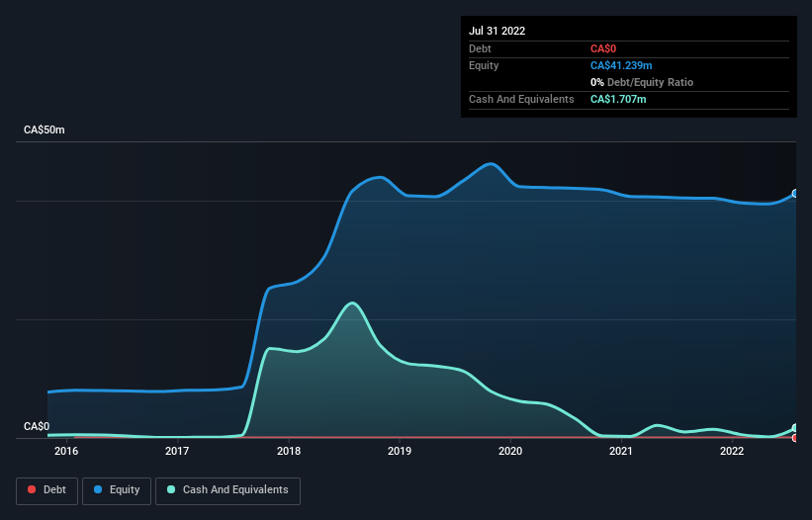Click the red Debt endpoint marker

(x=795, y=438)
